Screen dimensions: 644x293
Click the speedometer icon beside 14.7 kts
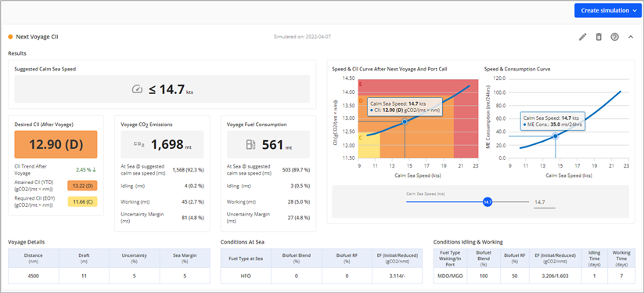(137, 89)
